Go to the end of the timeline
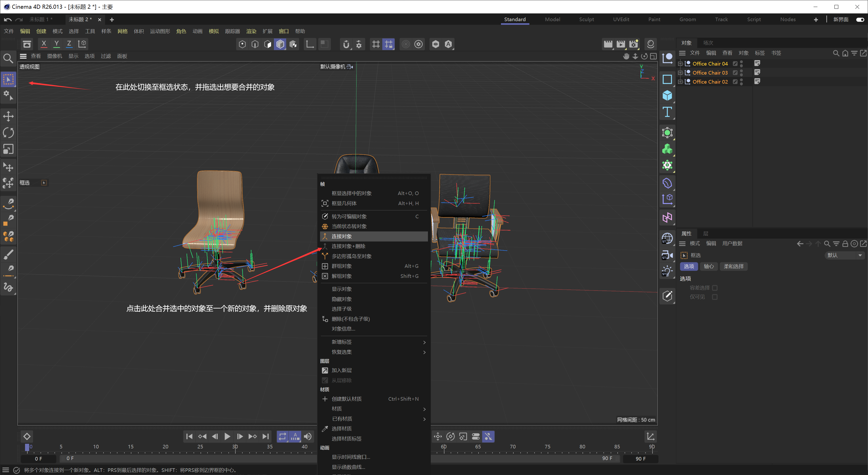 pyautogui.click(x=266, y=437)
